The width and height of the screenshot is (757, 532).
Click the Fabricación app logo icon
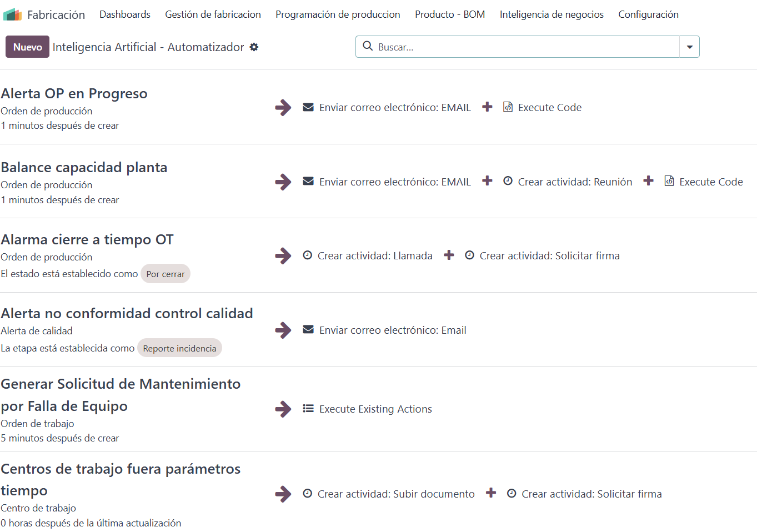coord(12,14)
